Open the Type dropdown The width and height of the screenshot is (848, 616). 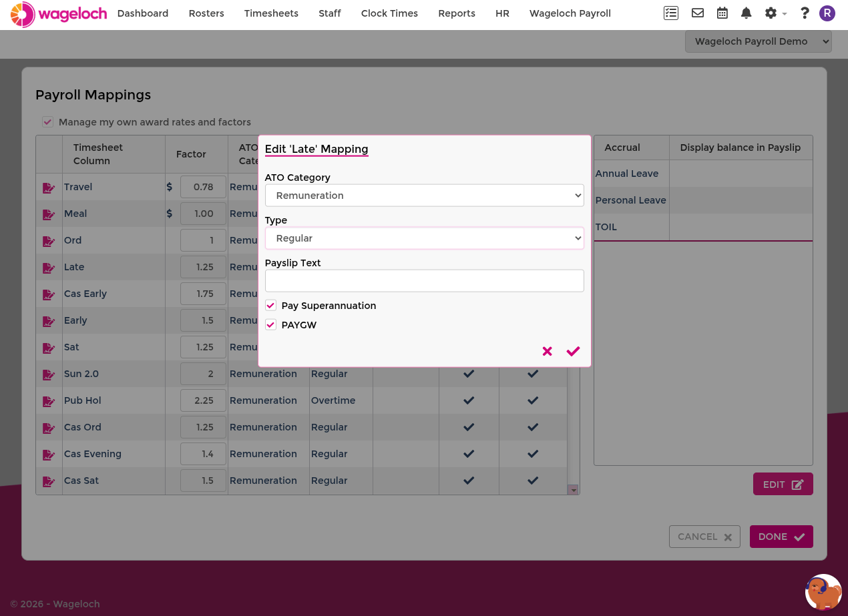(425, 238)
